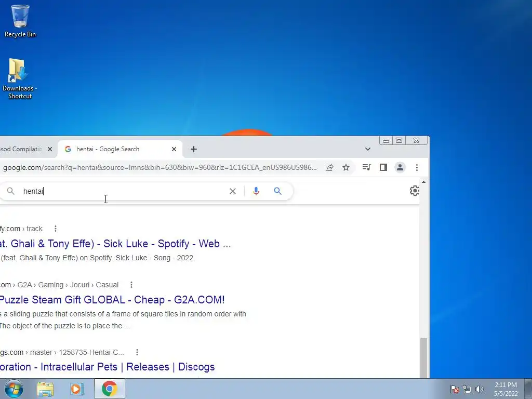Select the hentai - Google Search tab
The image size is (532, 399).
[x=120, y=149]
